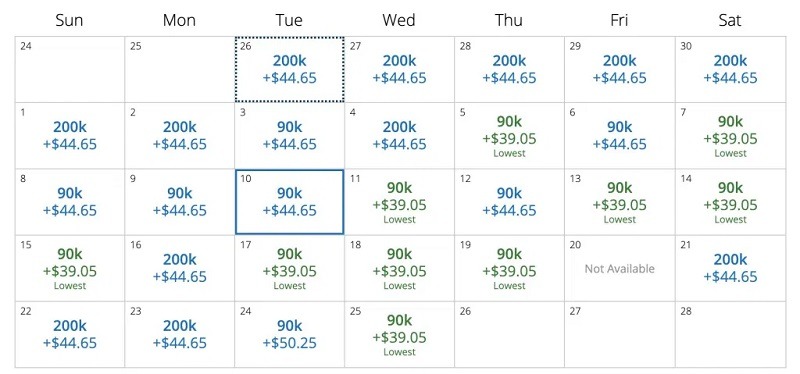Click the Not Available cell on 20
800x374 pixels.
click(619, 268)
